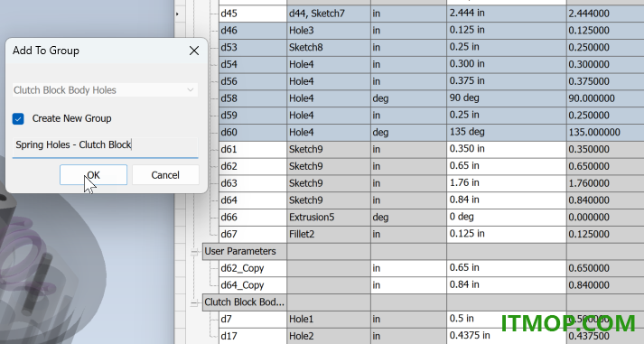Screen dimensions: 644x344
Task: Select parameter name d46
Action: click(253, 31)
